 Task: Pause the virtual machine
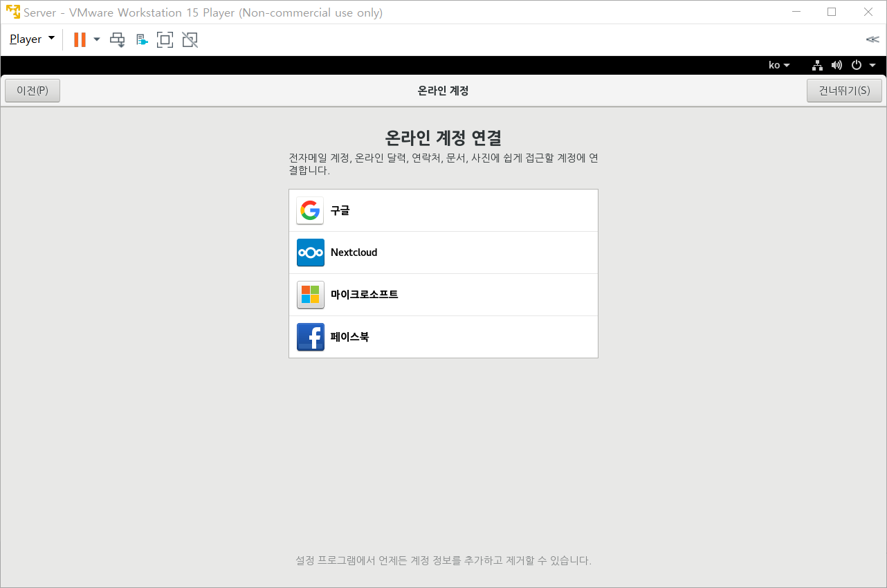[80, 39]
